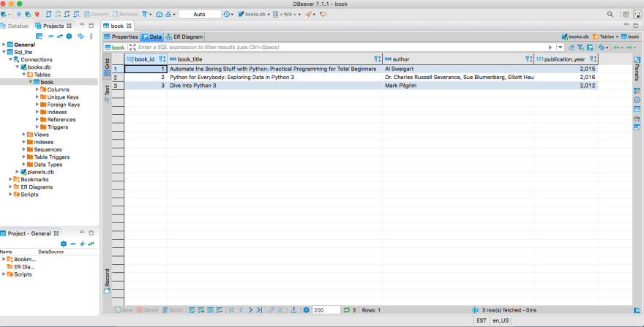Expand the Triggers folder under book
This screenshot has width=644, height=327.
pyautogui.click(x=37, y=127)
